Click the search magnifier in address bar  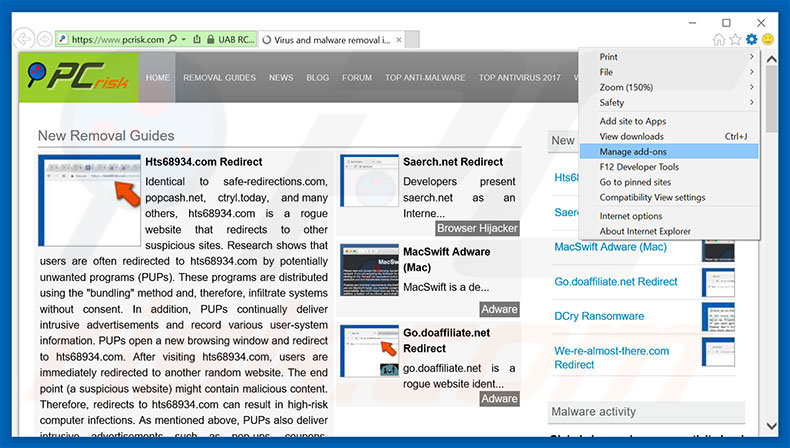(x=173, y=40)
